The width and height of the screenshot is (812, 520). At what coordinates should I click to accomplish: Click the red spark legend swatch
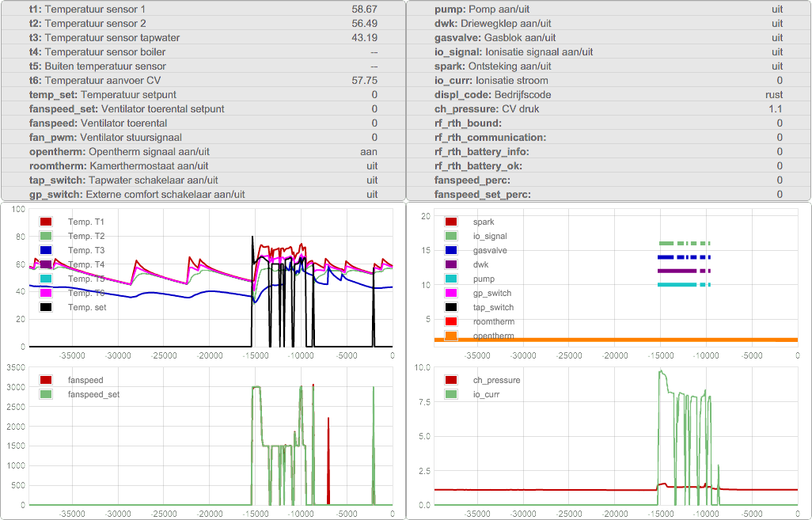click(451, 222)
